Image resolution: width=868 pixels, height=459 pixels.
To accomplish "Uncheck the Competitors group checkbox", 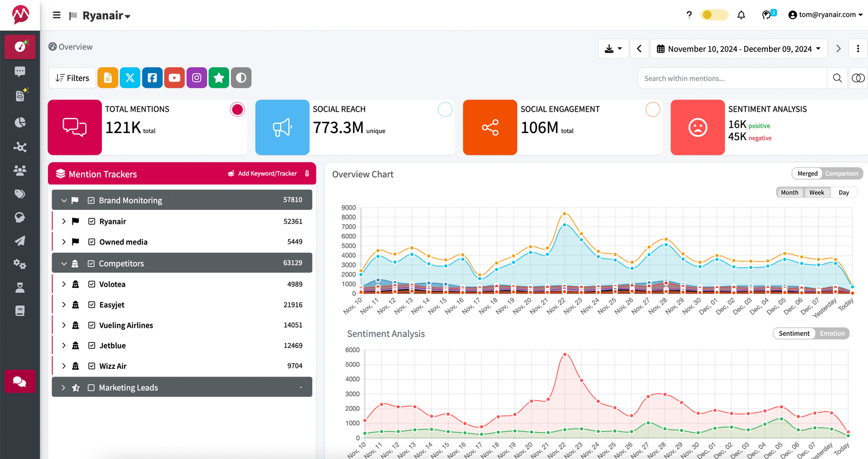I will tap(91, 264).
